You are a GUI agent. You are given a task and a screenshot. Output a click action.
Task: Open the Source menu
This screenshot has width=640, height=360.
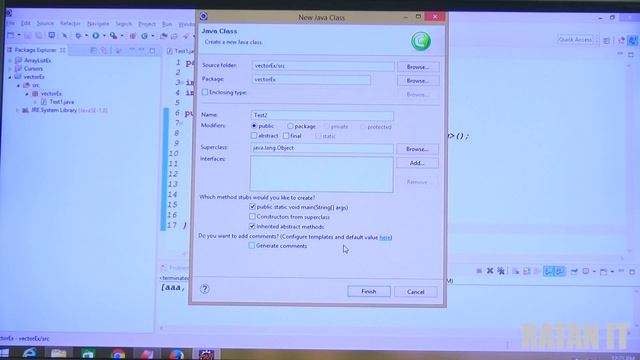pyautogui.click(x=45, y=24)
